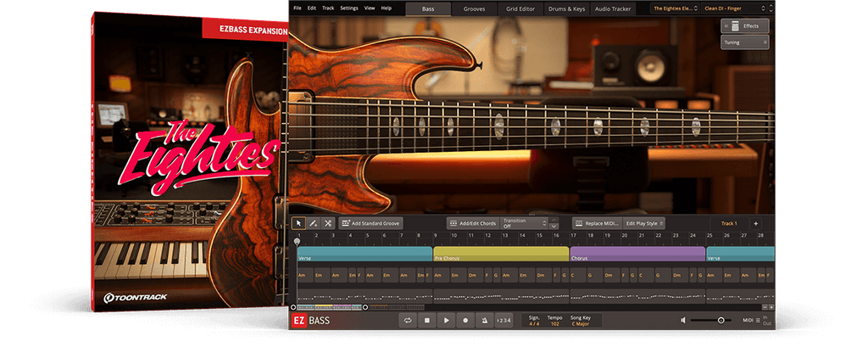Screen dimensions: 868x353
Task: Toggle the metronome
Action: pyautogui.click(x=484, y=320)
